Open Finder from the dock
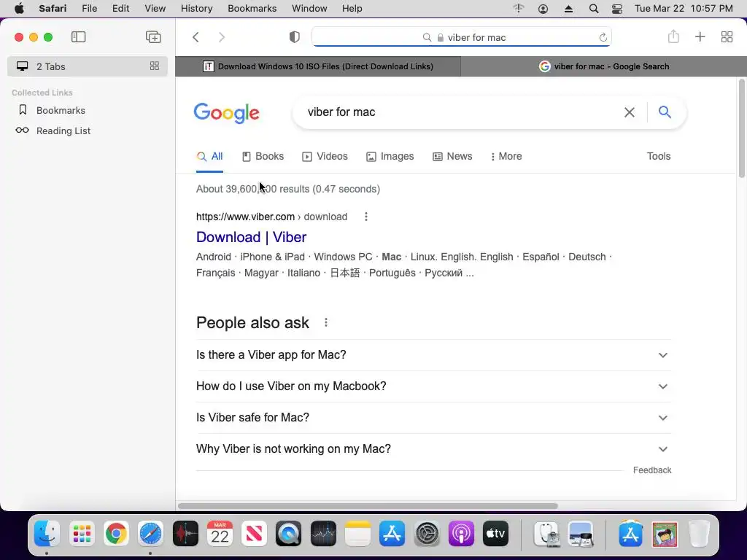 [x=47, y=533]
